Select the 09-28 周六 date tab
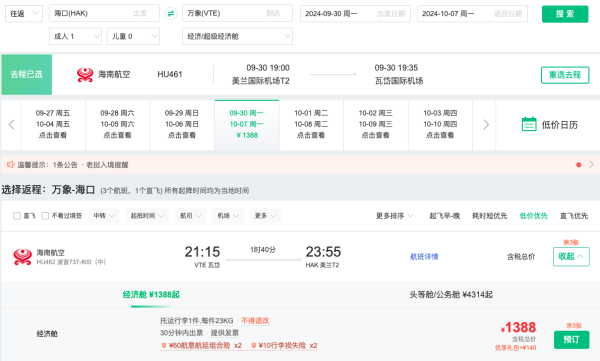 click(x=117, y=125)
